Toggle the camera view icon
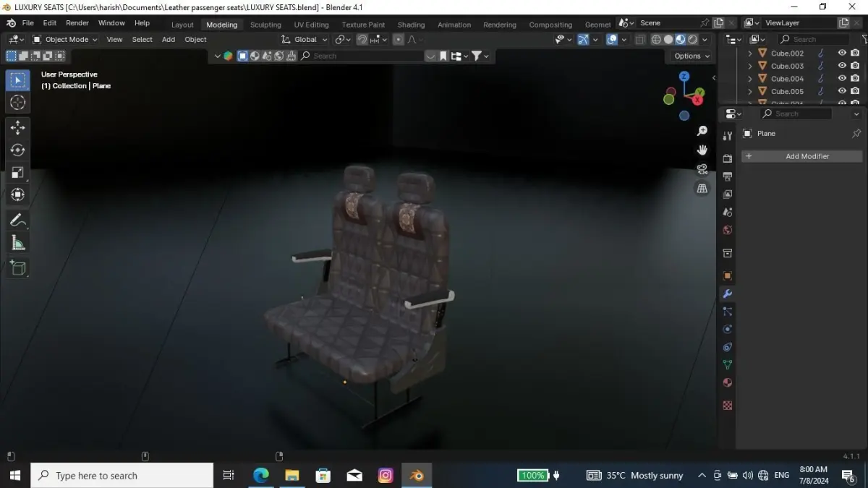The width and height of the screenshot is (868, 488). point(702,169)
